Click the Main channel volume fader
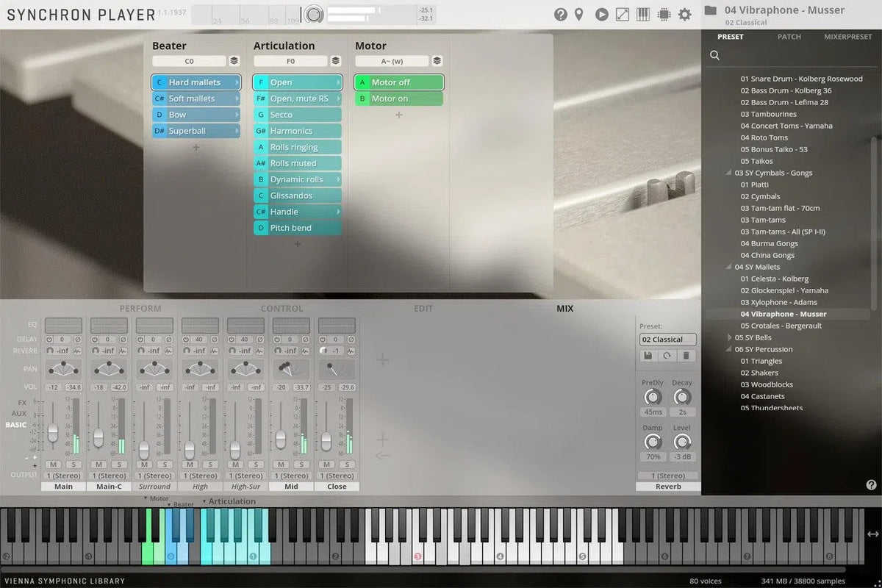This screenshot has height=588, width=882. pyautogui.click(x=53, y=432)
